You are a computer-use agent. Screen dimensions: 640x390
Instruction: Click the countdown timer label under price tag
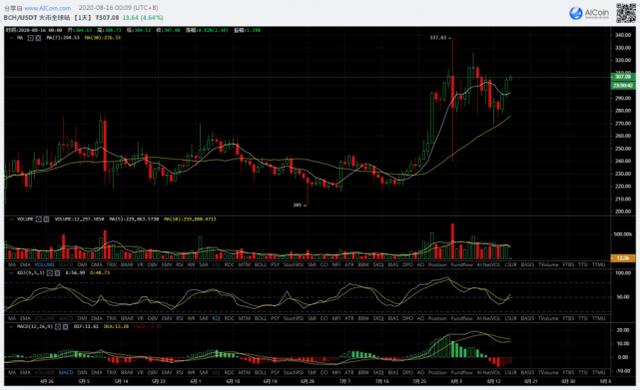coord(623,85)
